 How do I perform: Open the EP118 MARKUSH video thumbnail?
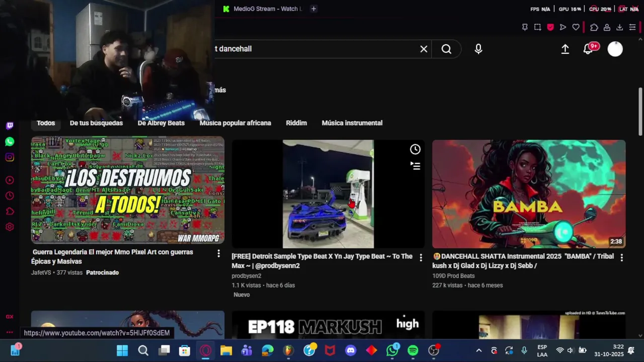328,325
